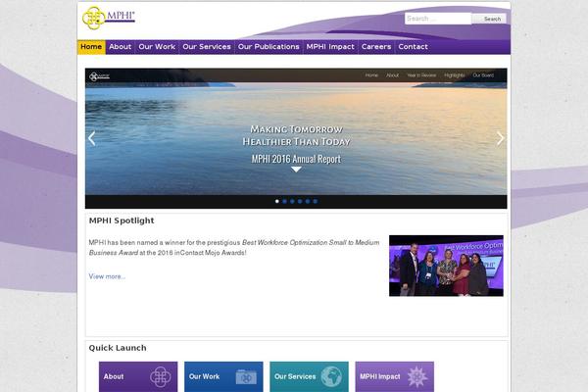Click the Quick Launch heading

[x=118, y=348]
